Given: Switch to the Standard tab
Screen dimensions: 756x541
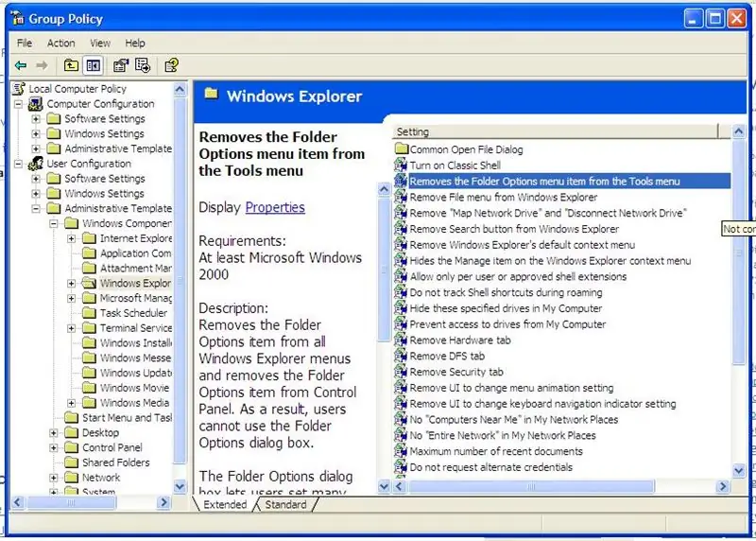Looking at the screenshot, I should pos(285,504).
